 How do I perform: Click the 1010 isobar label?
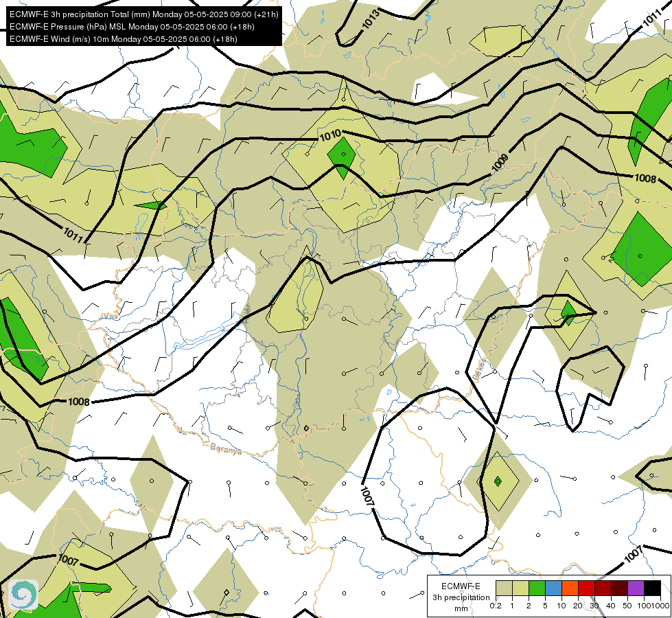[x=330, y=136]
